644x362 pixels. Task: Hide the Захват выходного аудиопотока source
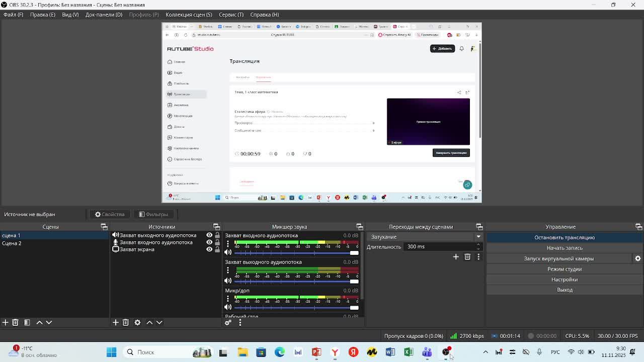click(x=209, y=235)
